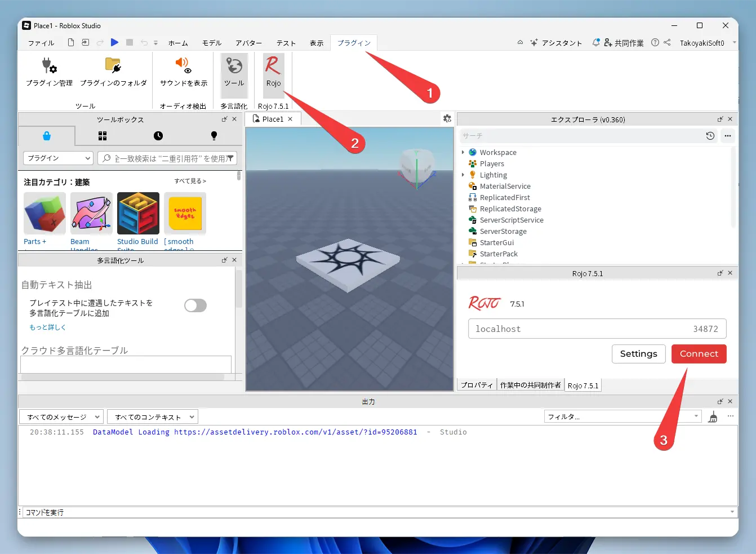Open the アシスタント assistant
This screenshot has width=756, height=554.
[x=556, y=42]
